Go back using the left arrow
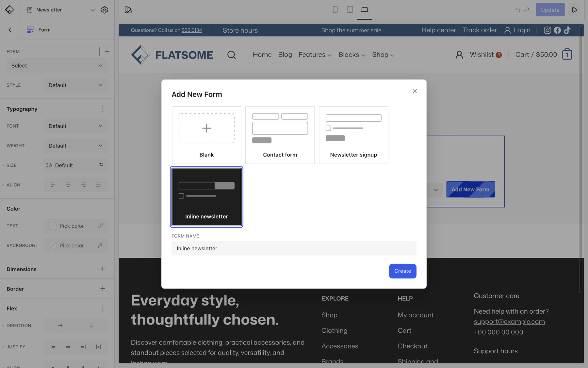588x368 pixels. [x=10, y=30]
